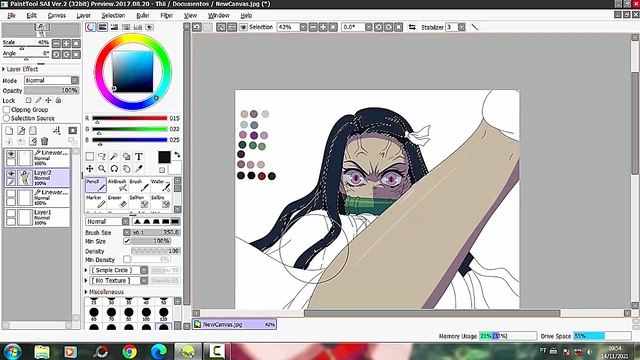Delete the selected layer with trash icon
This screenshot has height=360, width=640.
point(44,141)
